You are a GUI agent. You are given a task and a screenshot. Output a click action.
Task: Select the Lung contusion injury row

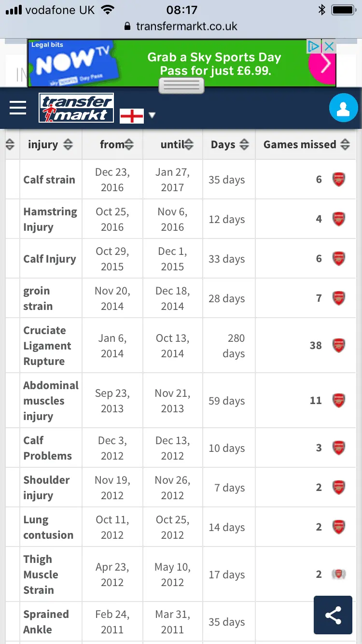click(x=48, y=527)
